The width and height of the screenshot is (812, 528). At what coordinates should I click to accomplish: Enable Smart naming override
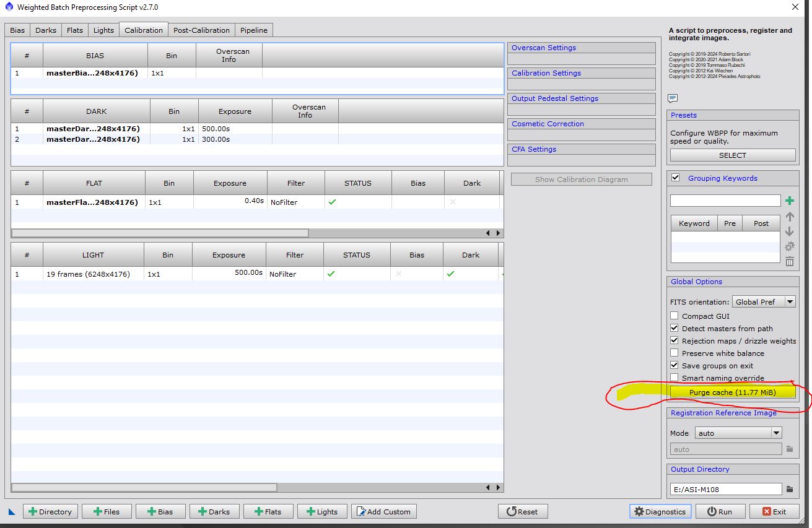674,378
